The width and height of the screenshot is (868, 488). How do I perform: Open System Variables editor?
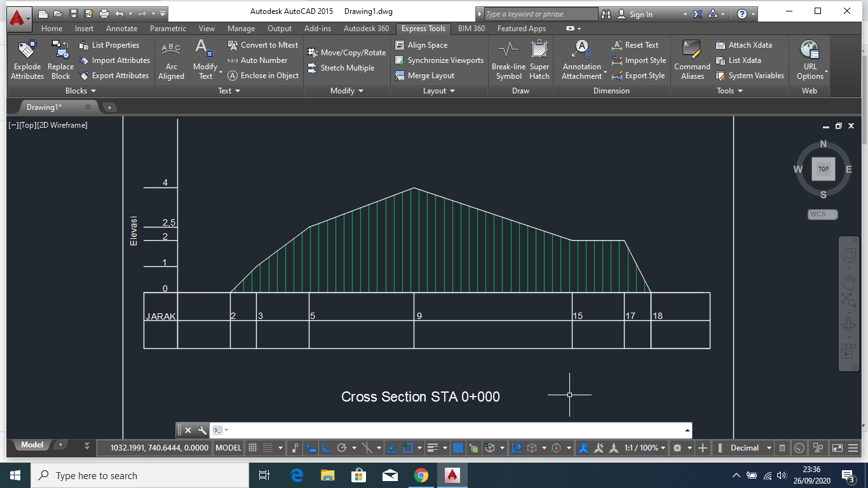(749, 76)
